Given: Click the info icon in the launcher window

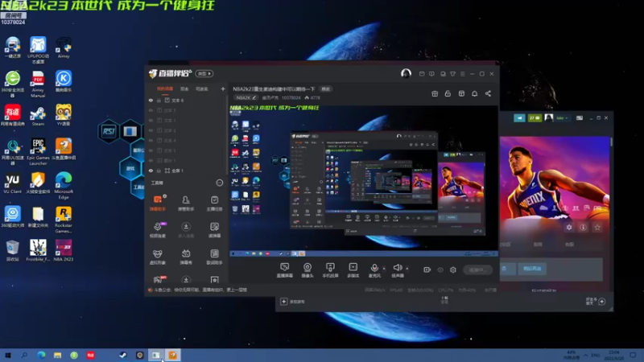Looking at the screenshot, I should click(583, 227).
